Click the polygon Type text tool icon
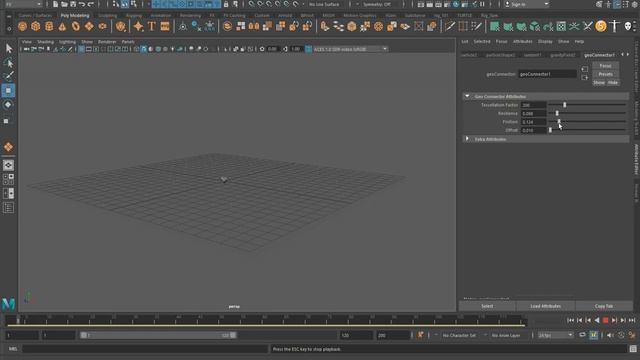The width and height of the screenshot is (640, 360). click(151, 27)
